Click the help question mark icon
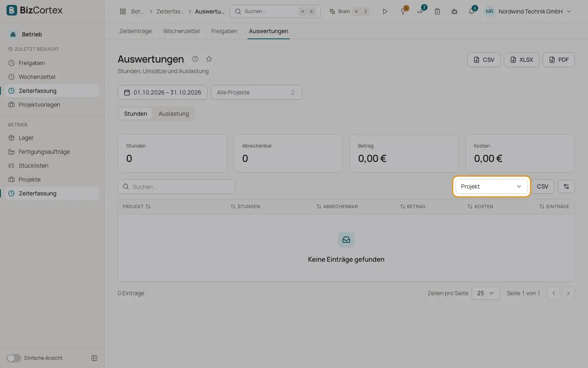 [x=195, y=59]
